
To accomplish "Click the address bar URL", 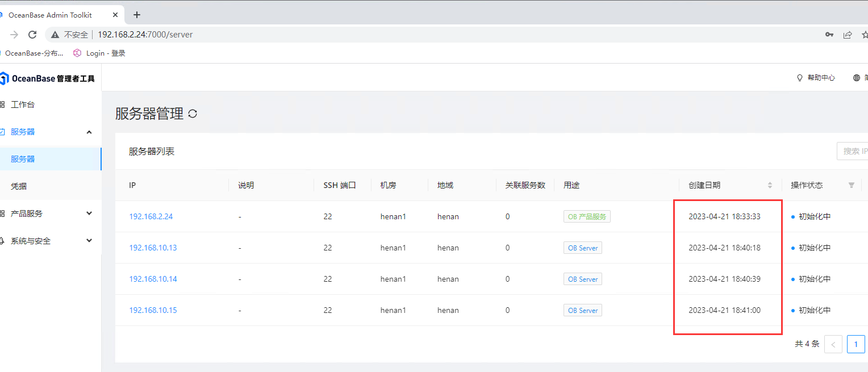I will click(145, 35).
